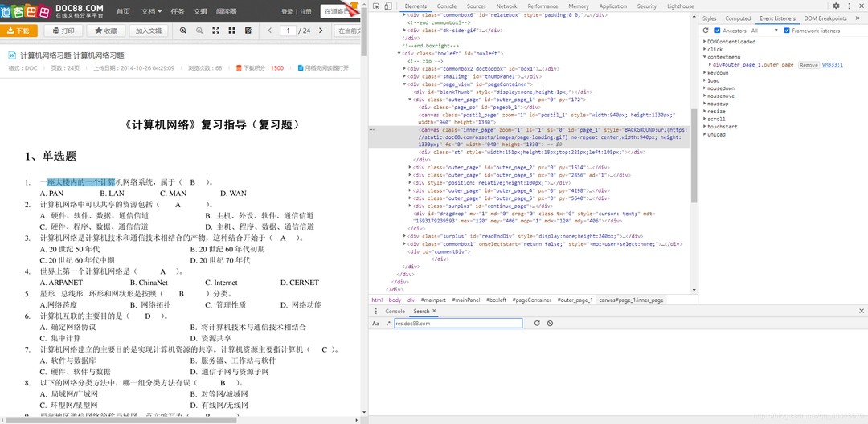This screenshot has width=868, height=424.
Task: Open DevTools settings gear
Action: tap(836, 6)
